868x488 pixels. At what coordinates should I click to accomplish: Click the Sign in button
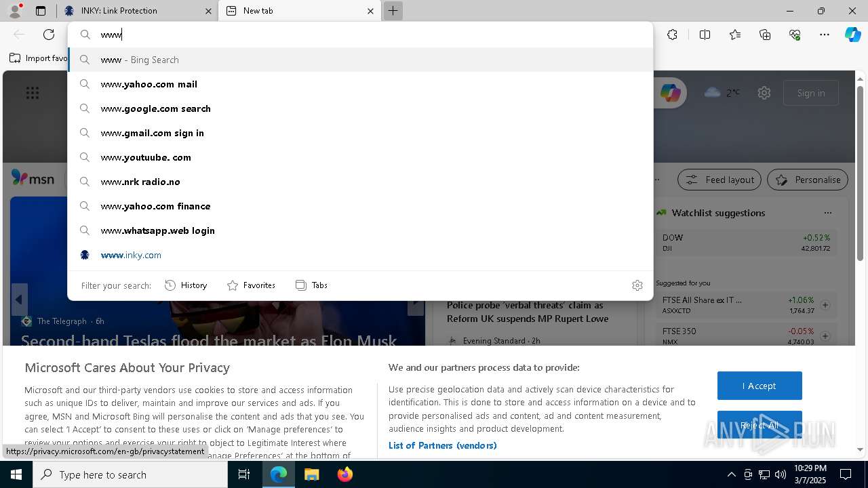pos(811,93)
